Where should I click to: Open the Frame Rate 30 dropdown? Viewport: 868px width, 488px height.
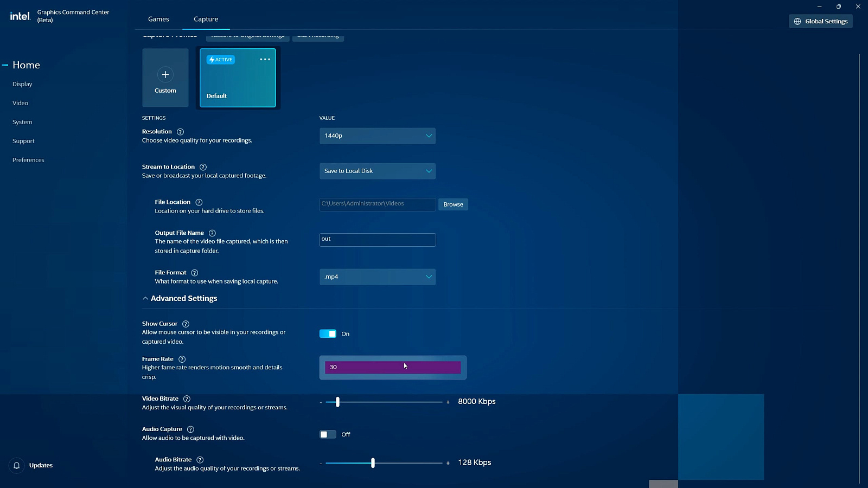(x=393, y=367)
